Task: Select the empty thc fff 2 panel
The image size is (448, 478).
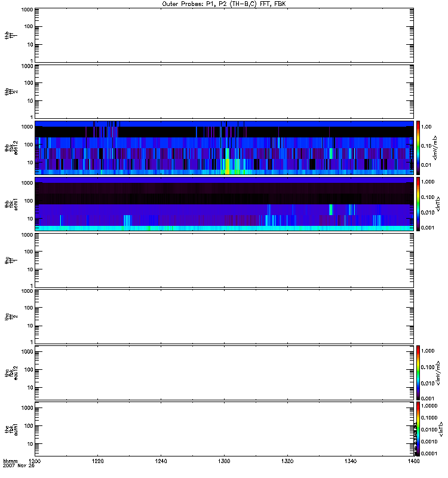Action: pyautogui.click(x=223, y=316)
